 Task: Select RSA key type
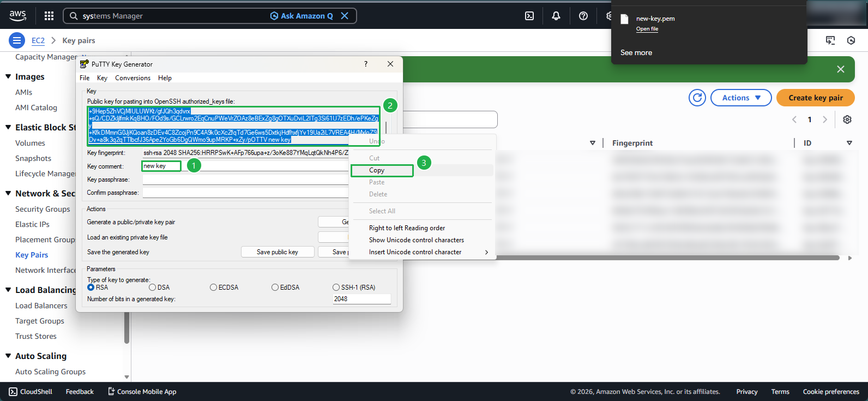(91, 288)
